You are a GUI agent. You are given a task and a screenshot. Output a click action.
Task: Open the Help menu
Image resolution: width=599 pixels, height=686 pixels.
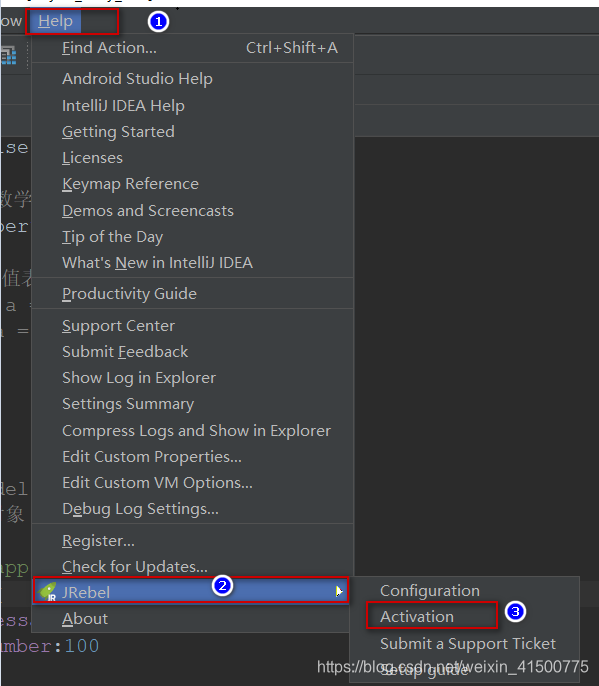[55, 21]
